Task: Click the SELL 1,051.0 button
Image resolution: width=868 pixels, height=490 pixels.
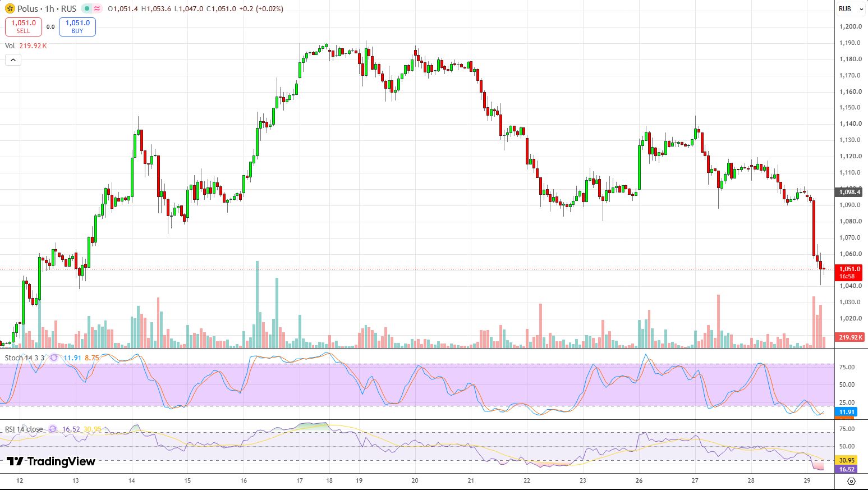Action: tap(24, 26)
